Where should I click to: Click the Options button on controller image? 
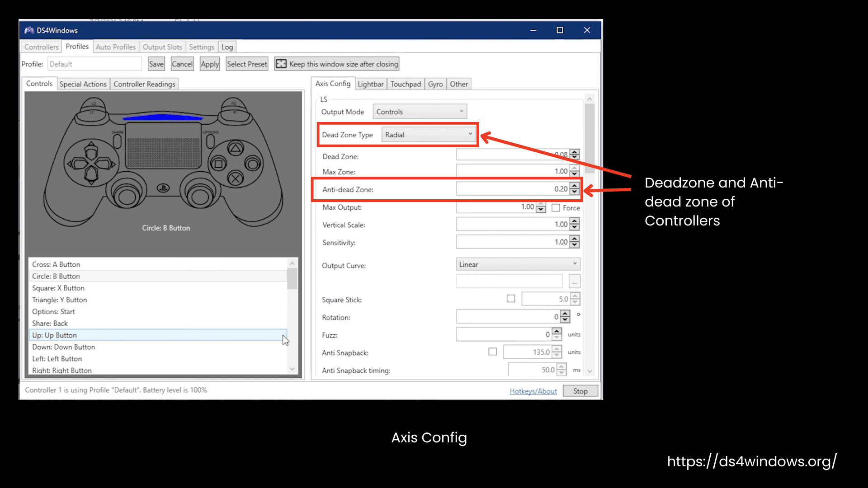(x=210, y=141)
